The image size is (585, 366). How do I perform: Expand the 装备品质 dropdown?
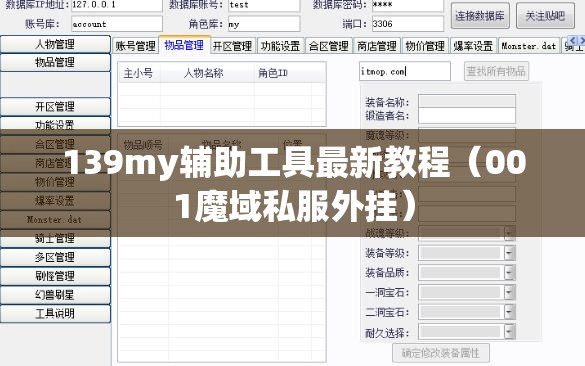(x=509, y=273)
